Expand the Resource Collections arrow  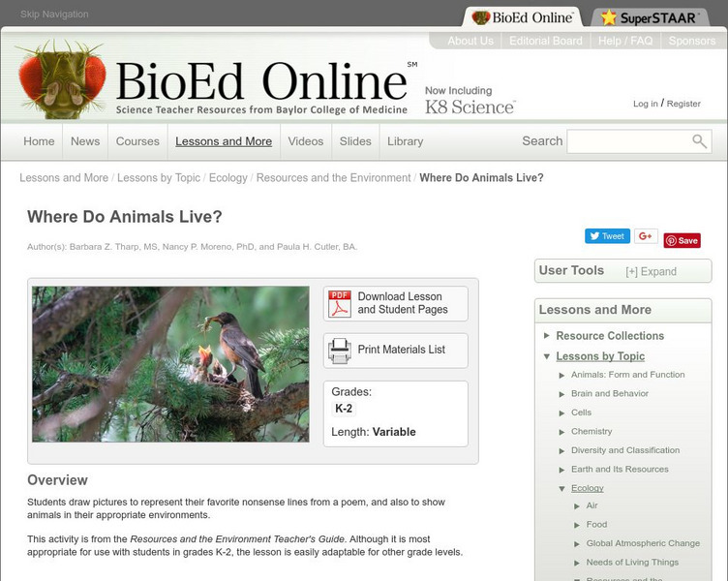click(546, 335)
